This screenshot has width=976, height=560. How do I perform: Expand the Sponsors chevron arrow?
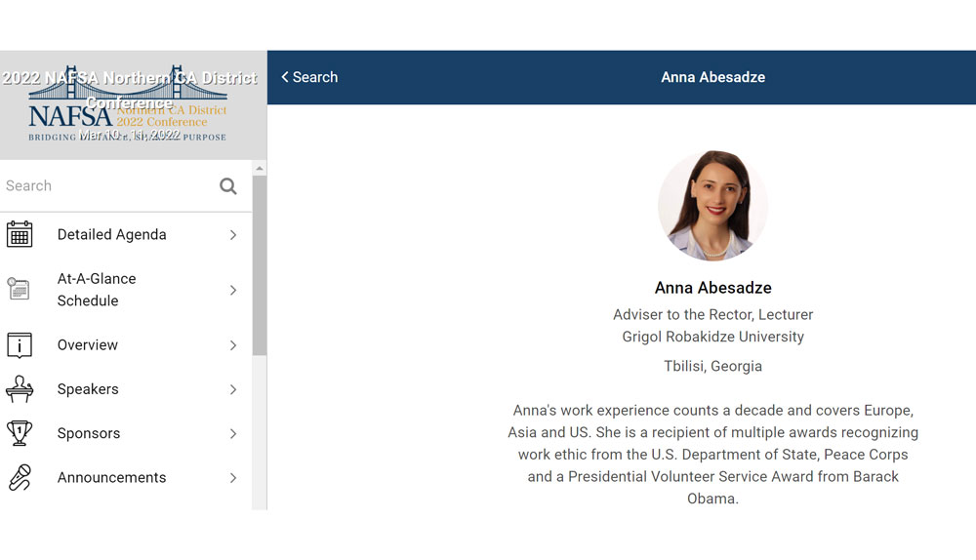coord(233,433)
